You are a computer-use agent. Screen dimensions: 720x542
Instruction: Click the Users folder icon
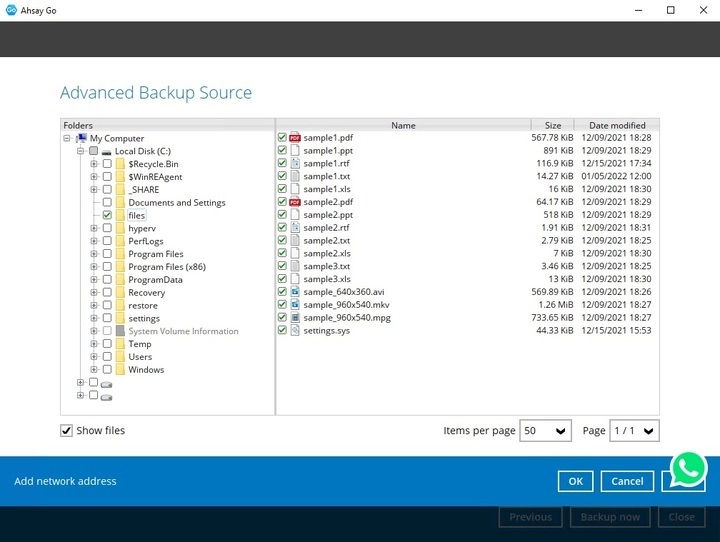click(120, 357)
